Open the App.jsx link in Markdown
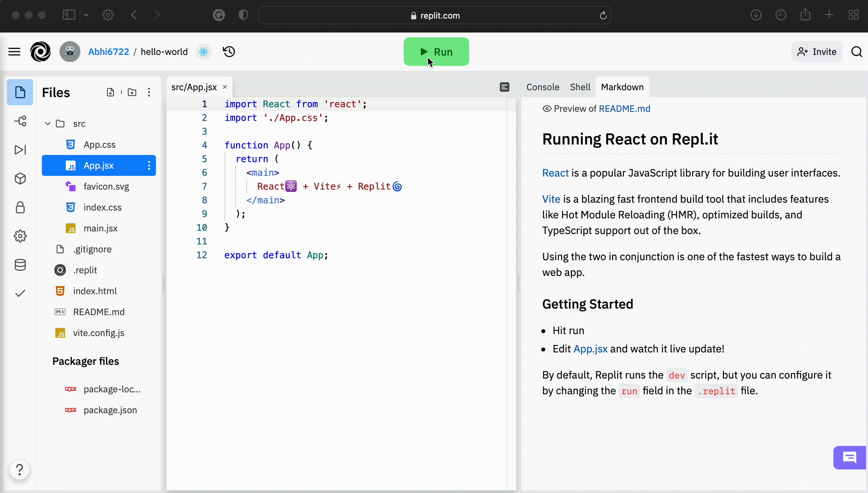 click(x=591, y=349)
